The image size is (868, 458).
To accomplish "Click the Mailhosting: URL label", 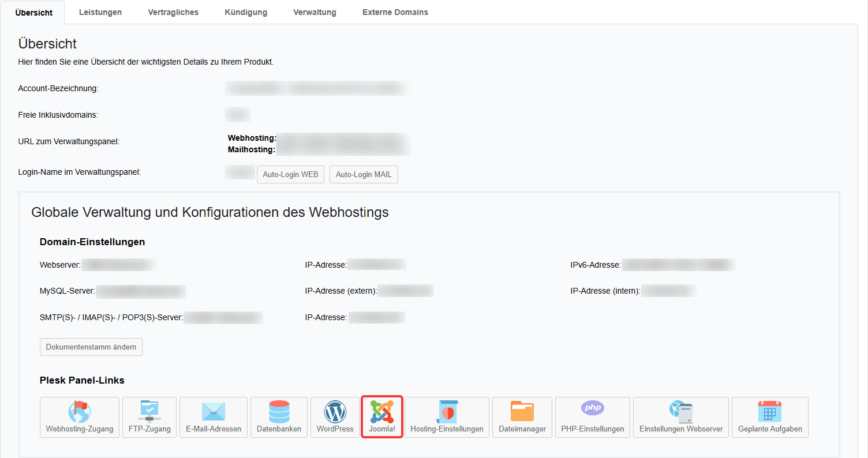I will coord(252,149).
